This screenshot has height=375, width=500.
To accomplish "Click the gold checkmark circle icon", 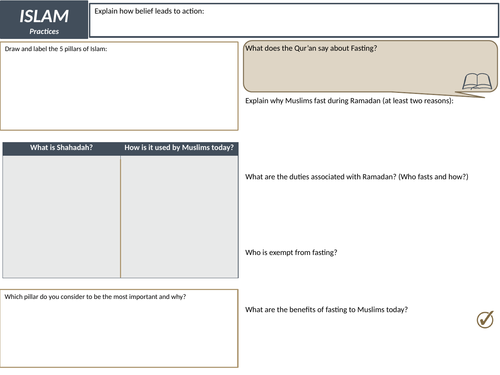I will (x=485, y=320).
